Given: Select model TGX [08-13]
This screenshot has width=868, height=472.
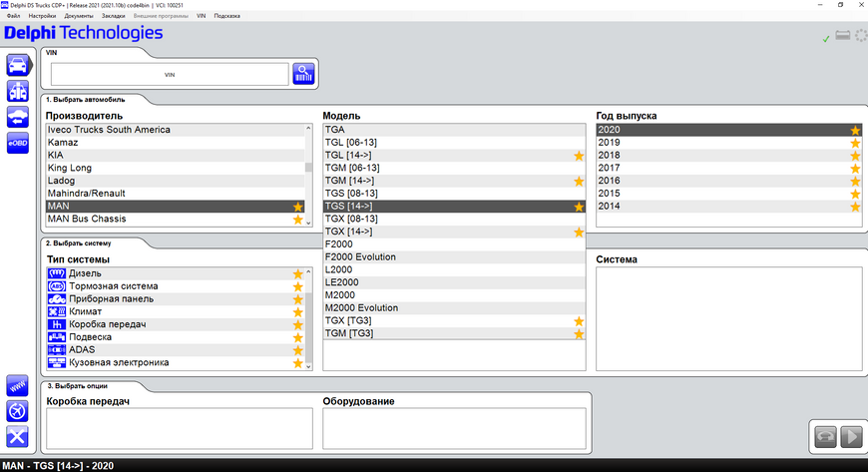Looking at the screenshot, I should (454, 219).
